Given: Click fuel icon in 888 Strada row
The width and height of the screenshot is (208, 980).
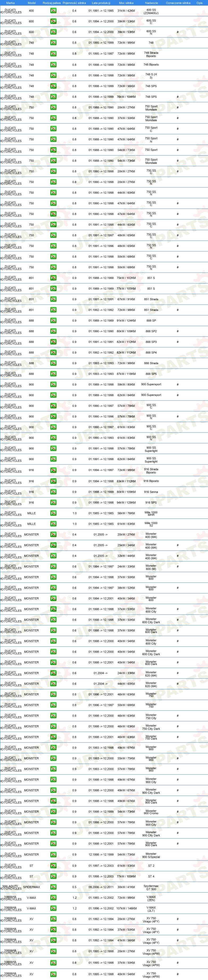Looking at the screenshot, I should point(53,363).
